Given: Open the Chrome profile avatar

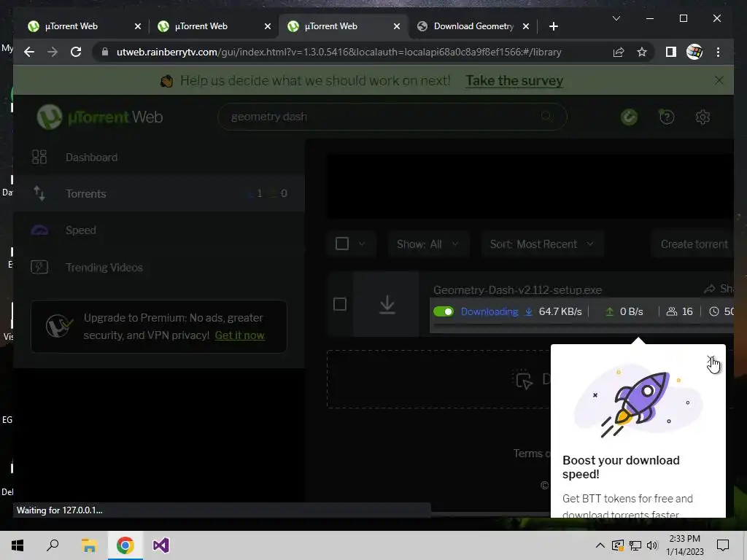Looking at the screenshot, I should coord(694,52).
